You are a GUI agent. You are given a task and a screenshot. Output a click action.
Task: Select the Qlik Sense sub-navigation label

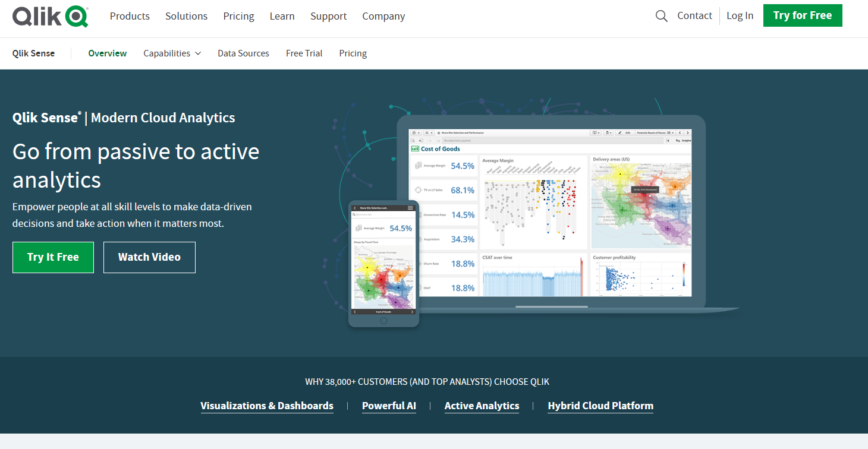[x=33, y=53]
